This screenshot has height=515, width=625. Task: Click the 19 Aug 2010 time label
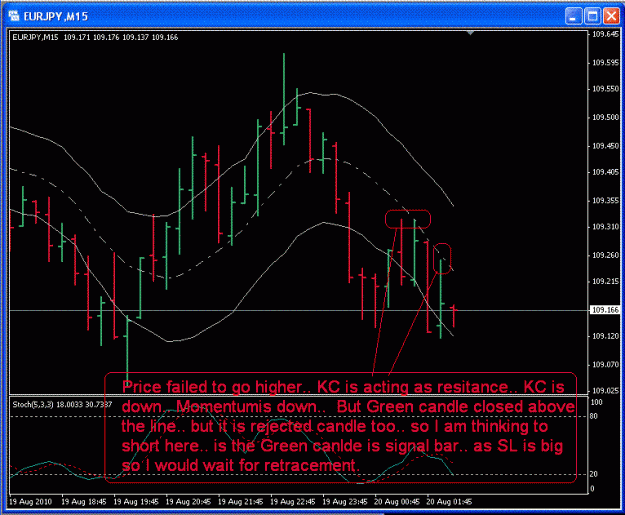pos(31,501)
